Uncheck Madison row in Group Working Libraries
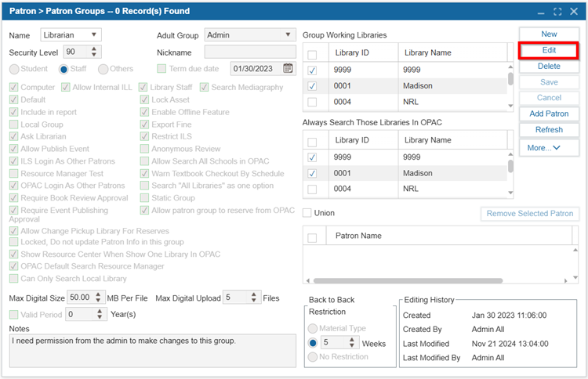Viewport: 588px width, 379px height. point(312,86)
